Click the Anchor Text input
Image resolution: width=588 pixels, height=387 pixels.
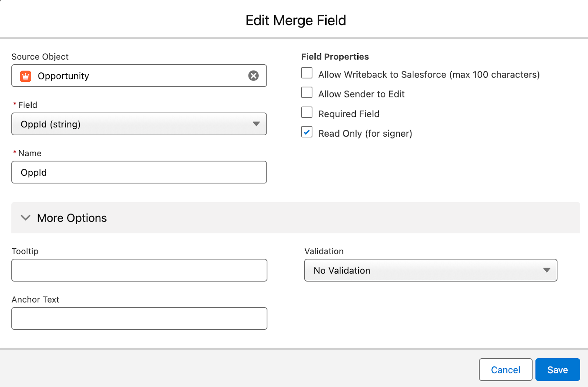139,318
